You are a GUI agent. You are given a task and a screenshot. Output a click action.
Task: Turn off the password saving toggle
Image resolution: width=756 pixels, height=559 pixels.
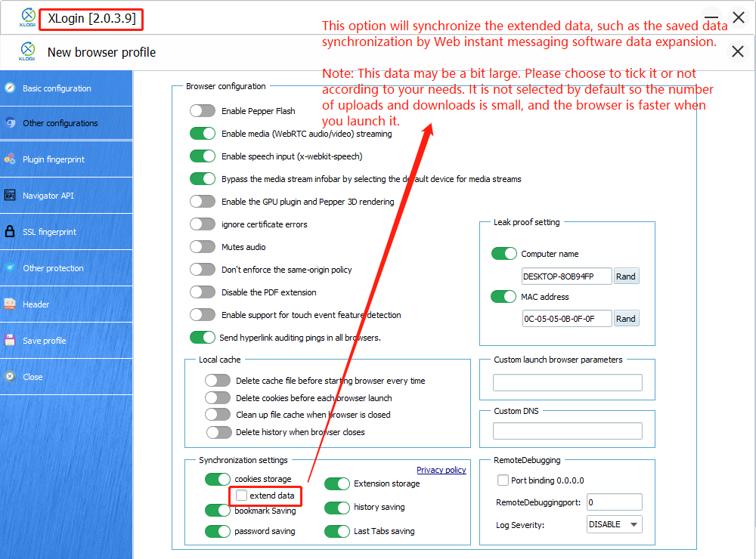tap(218, 531)
